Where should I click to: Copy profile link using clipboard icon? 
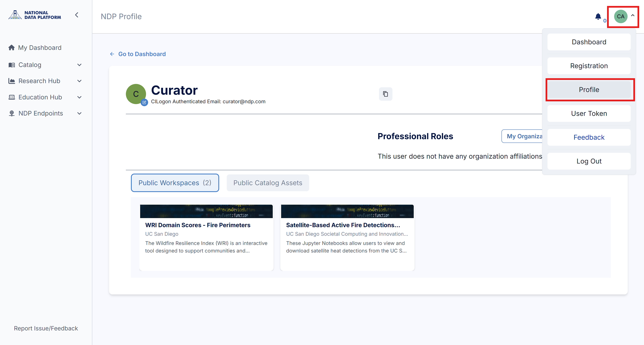pos(386,94)
